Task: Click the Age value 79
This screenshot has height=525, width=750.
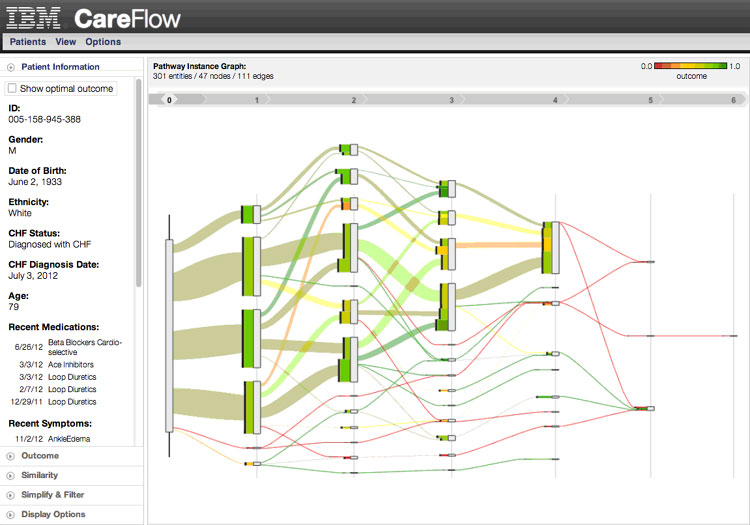Action: [x=13, y=307]
